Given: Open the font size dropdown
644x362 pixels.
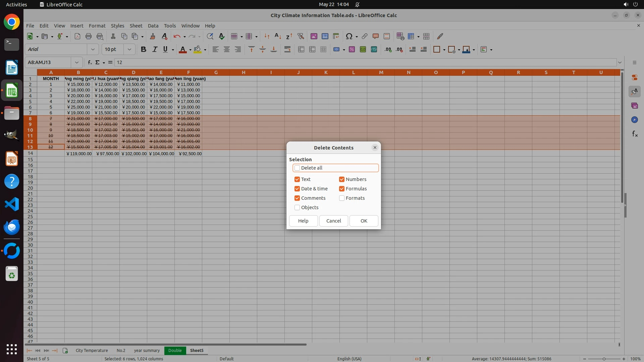Looking at the screenshot, I should [x=129, y=50].
